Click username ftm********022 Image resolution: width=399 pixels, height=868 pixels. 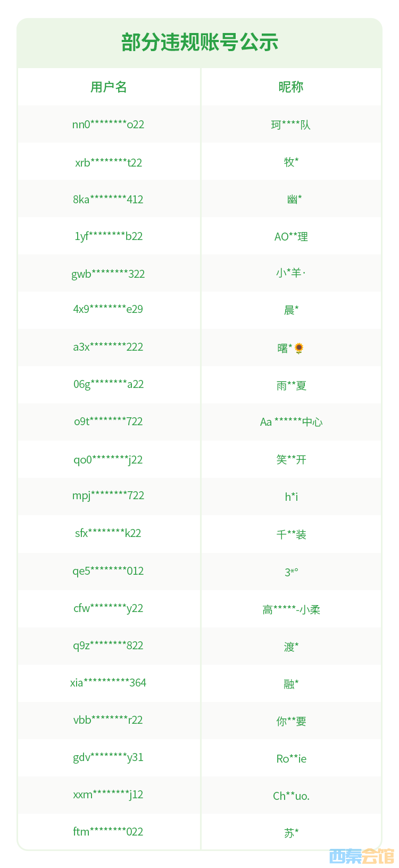click(x=109, y=832)
